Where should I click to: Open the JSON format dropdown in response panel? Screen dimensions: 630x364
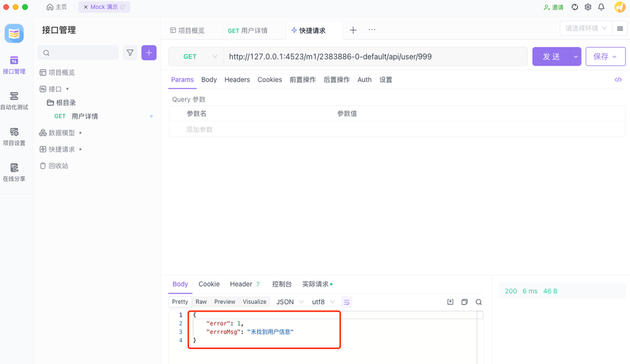(x=289, y=302)
